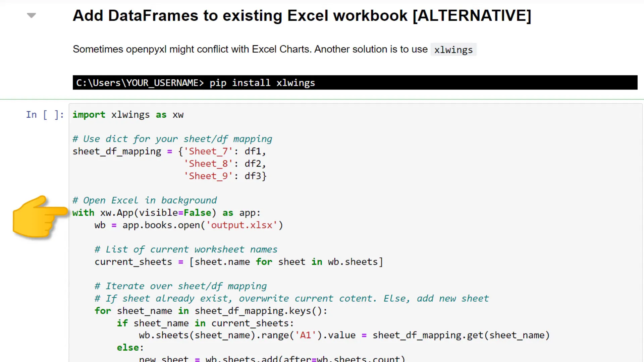Select the 'In [ ]:' cell prompt
The height and width of the screenshot is (362, 644).
pos(45,115)
